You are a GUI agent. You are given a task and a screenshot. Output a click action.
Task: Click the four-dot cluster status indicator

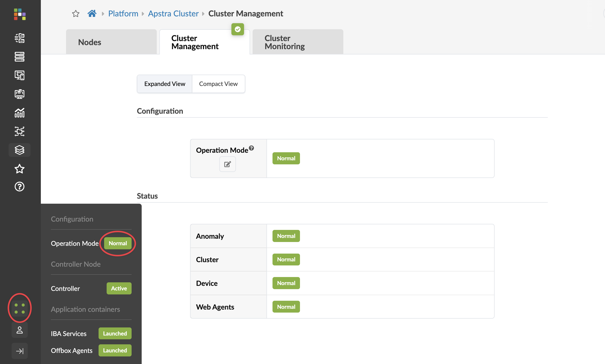[x=20, y=308]
